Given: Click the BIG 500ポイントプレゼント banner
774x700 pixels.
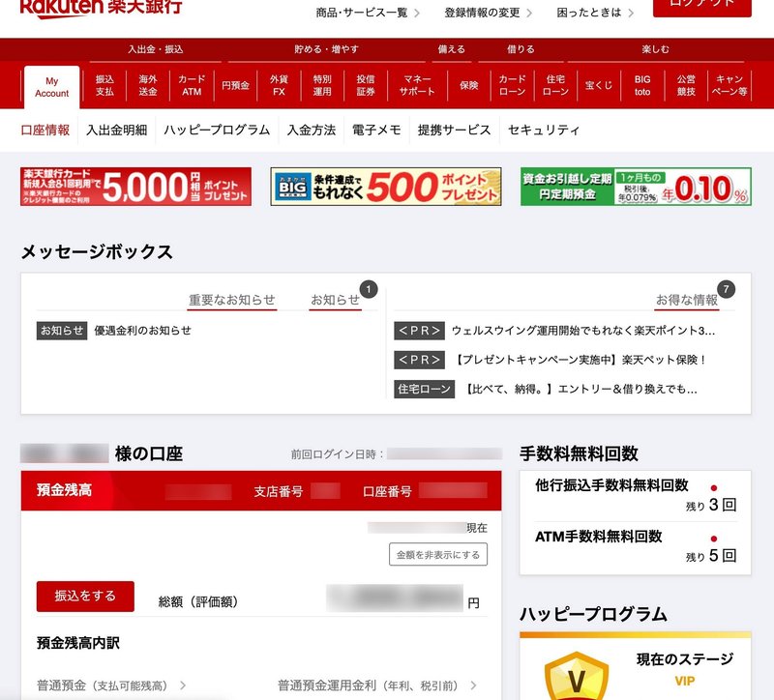Looking at the screenshot, I should (386, 187).
